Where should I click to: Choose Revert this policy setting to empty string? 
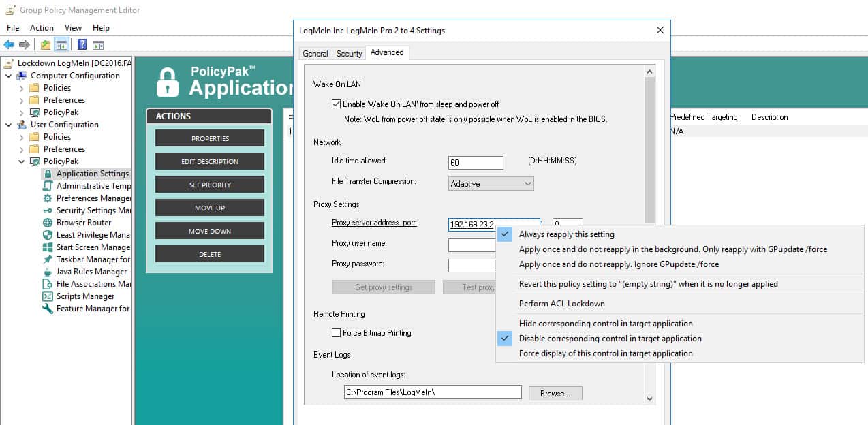(x=680, y=284)
